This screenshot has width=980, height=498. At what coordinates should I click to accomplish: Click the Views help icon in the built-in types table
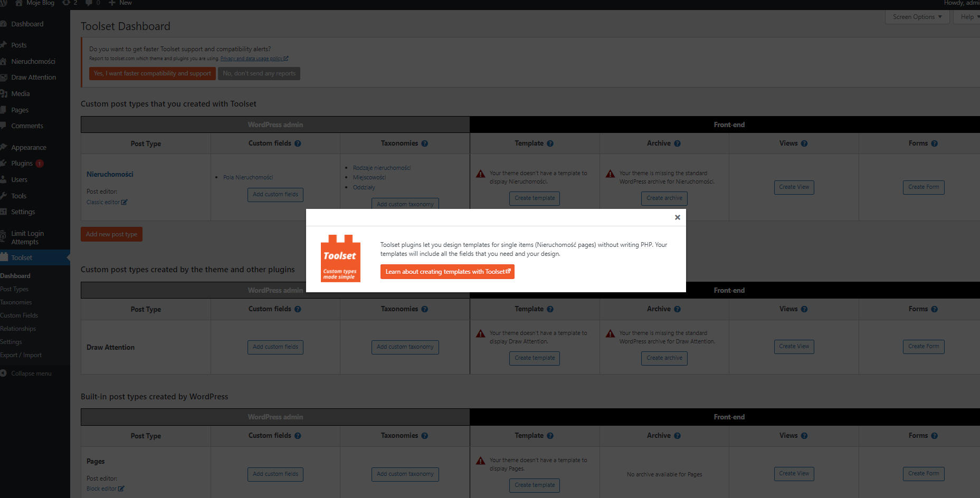click(x=804, y=436)
